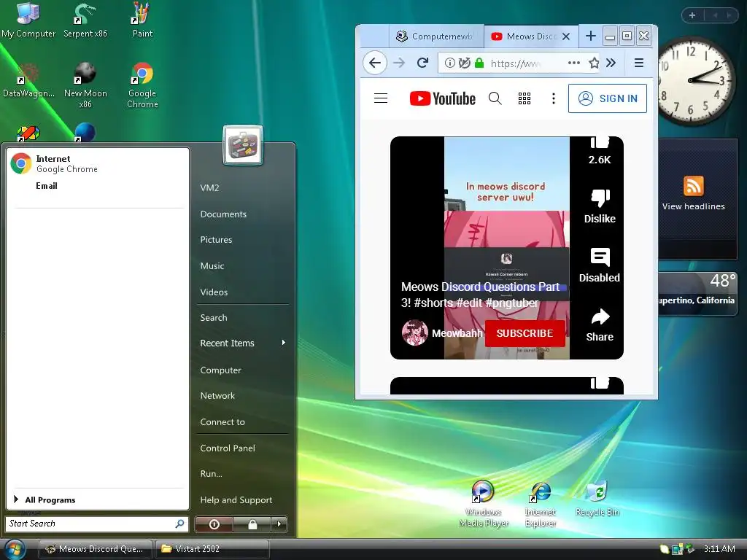Open Music from Start menu

click(x=212, y=265)
